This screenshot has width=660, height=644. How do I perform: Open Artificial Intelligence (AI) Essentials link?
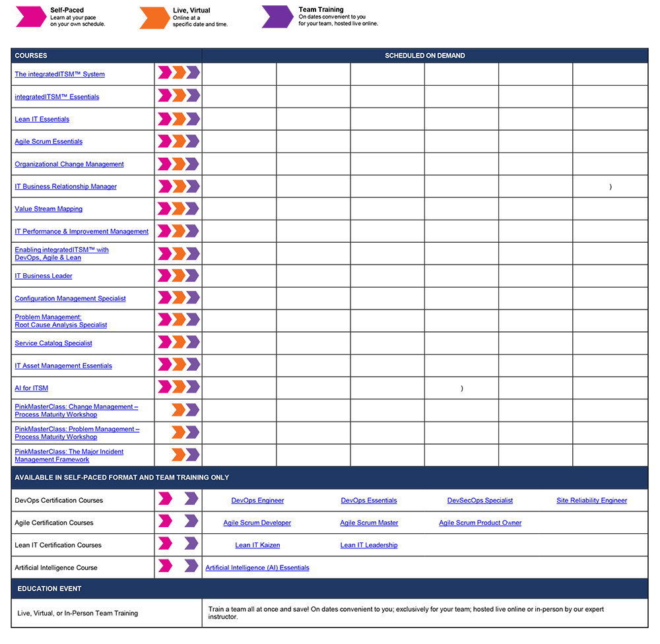(x=257, y=568)
